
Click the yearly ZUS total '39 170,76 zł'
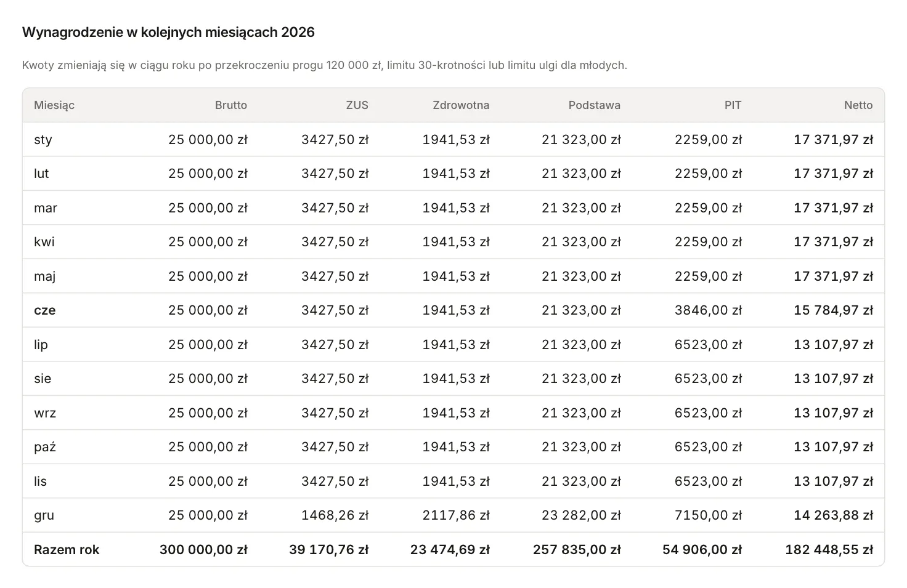[329, 550]
